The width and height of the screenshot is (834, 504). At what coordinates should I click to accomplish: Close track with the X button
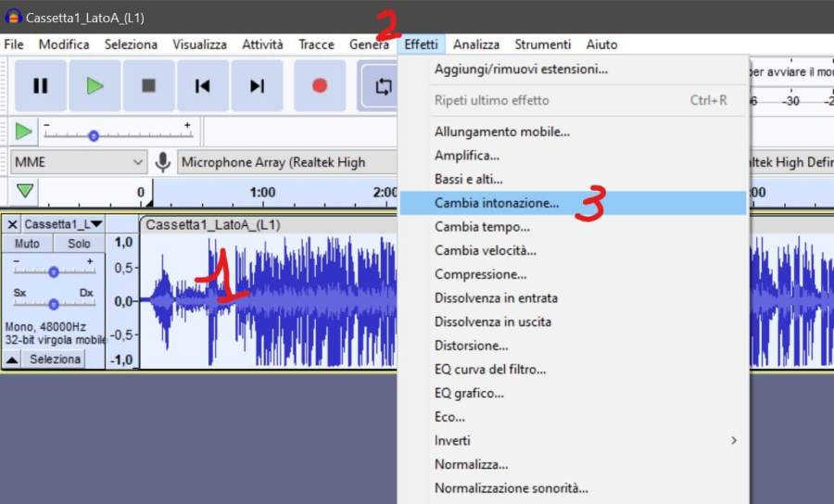click(x=12, y=224)
